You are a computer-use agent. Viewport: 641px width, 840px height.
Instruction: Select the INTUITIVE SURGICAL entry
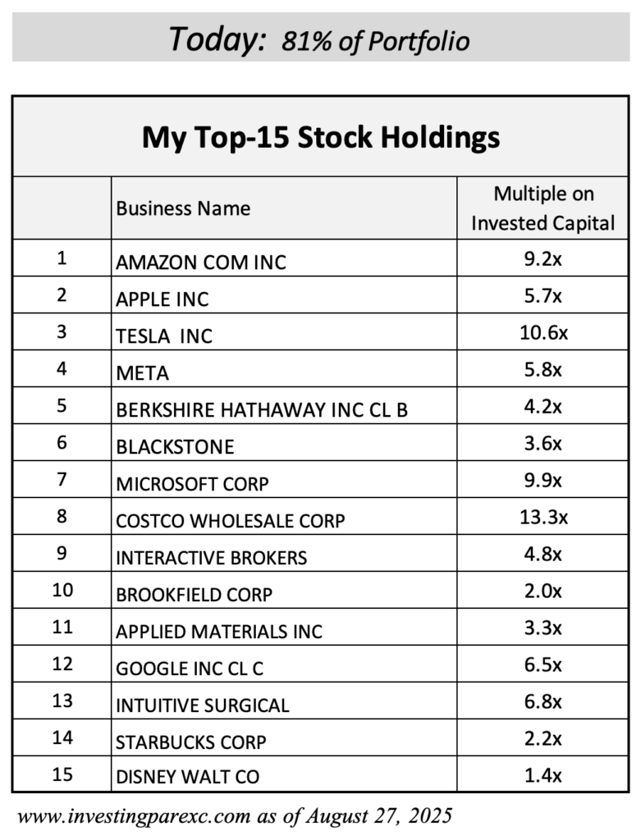(203, 705)
